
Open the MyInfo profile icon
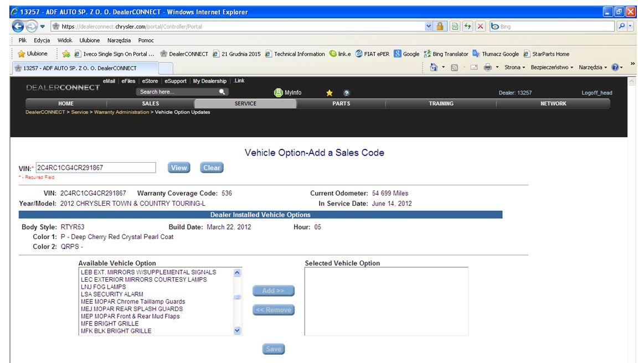[278, 93]
